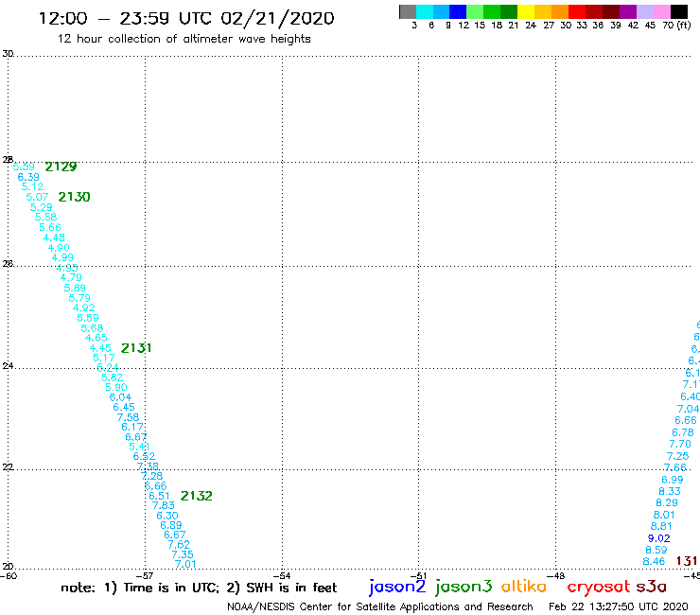Click the 2131 time stamp label
The image size is (700, 615).
point(136,348)
